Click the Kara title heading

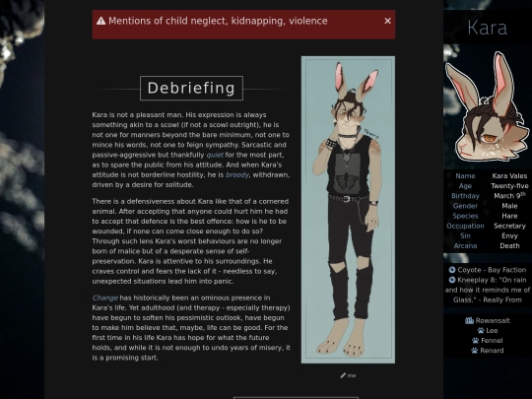pos(488,28)
